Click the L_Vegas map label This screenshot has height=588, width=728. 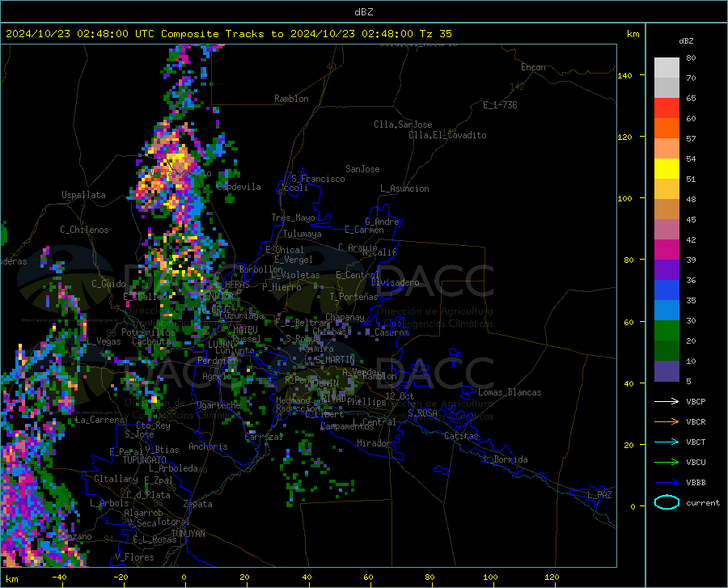tap(104, 342)
